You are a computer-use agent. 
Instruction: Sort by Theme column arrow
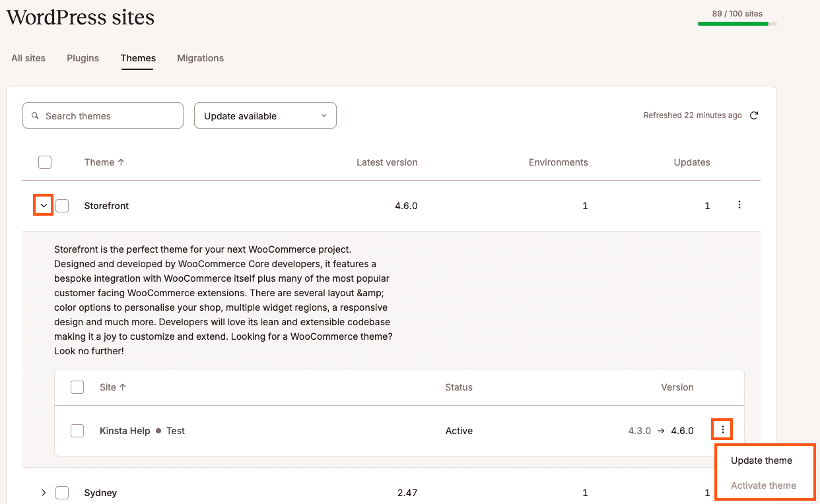(121, 162)
